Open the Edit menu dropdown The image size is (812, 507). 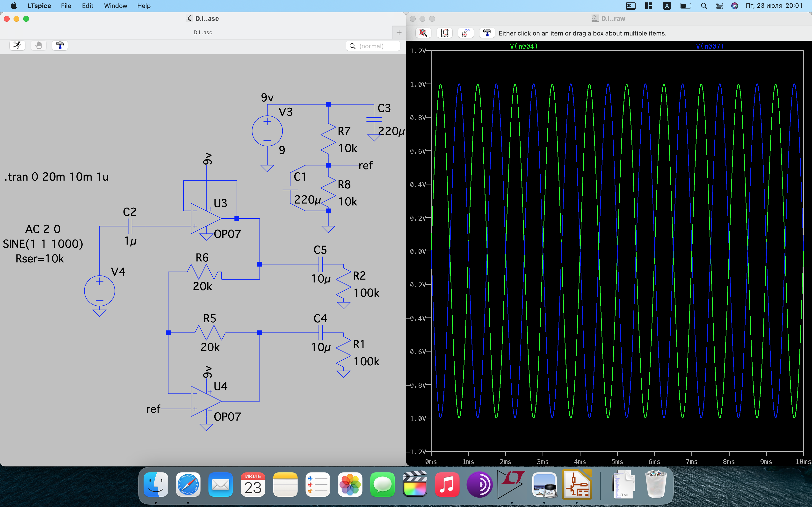(x=87, y=6)
